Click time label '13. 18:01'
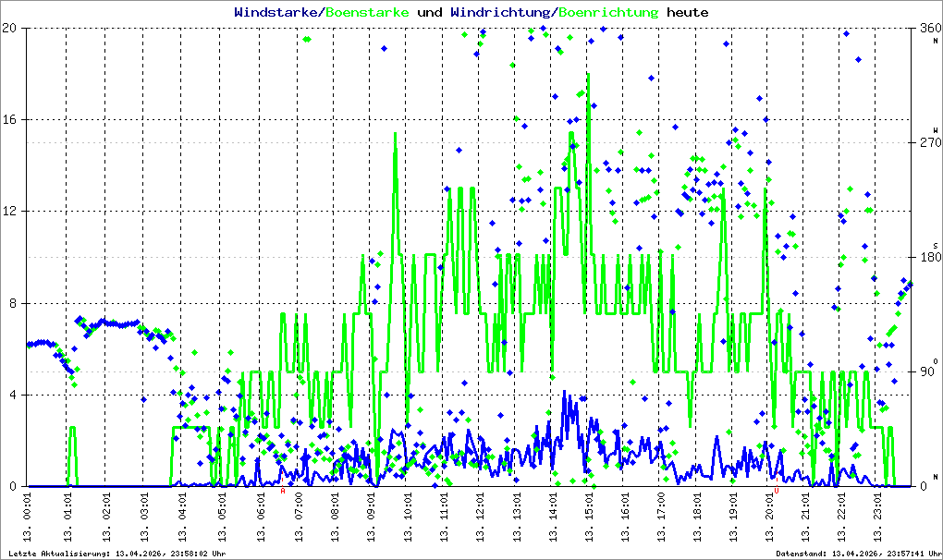The height and width of the screenshot is (560, 943). (697, 517)
